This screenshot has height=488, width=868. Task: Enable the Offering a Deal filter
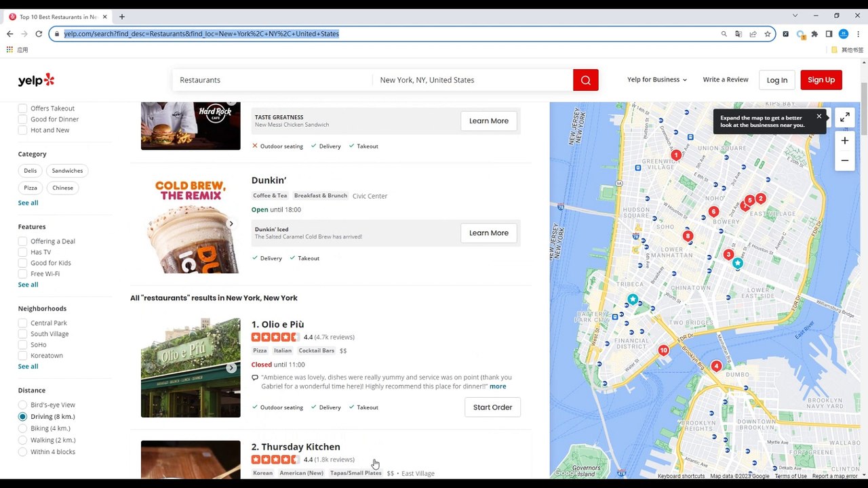(22, 241)
